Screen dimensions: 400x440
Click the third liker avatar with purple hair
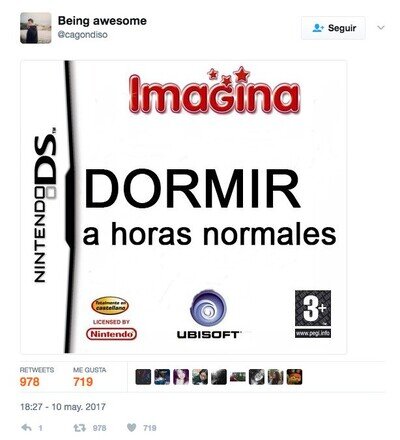(181, 377)
